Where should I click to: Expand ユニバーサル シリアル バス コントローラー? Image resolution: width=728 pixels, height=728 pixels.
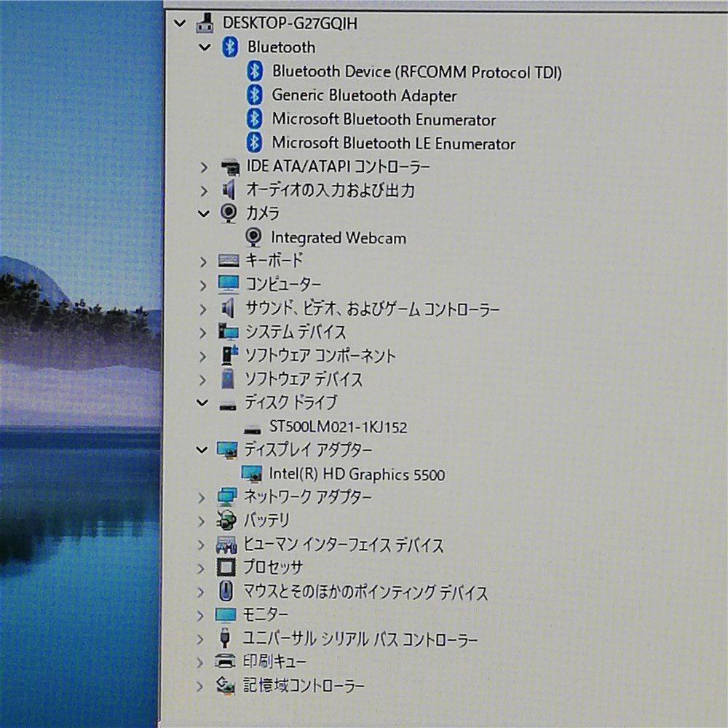pyautogui.click(x=200, y=639)
